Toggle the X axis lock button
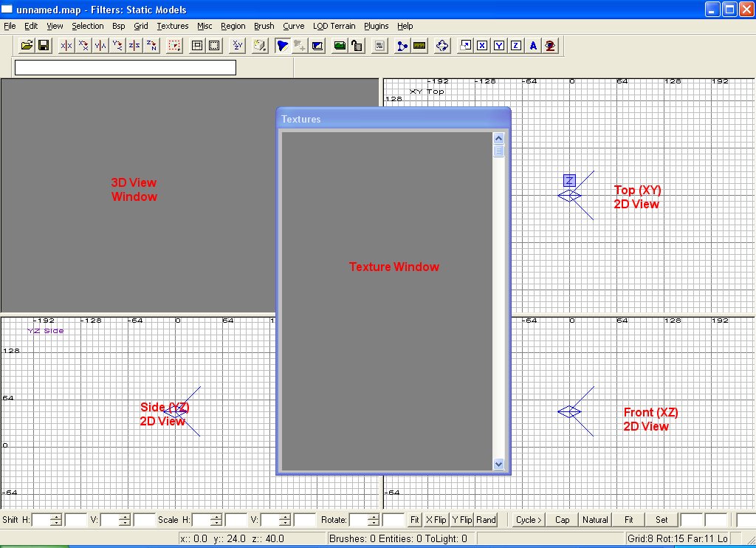 [482, 46]
